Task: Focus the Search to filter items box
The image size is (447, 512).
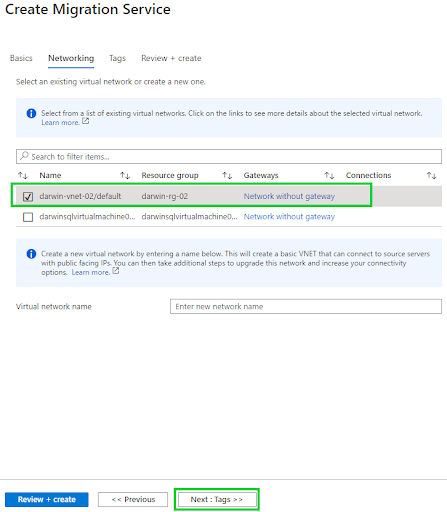Action: [229, 156]
